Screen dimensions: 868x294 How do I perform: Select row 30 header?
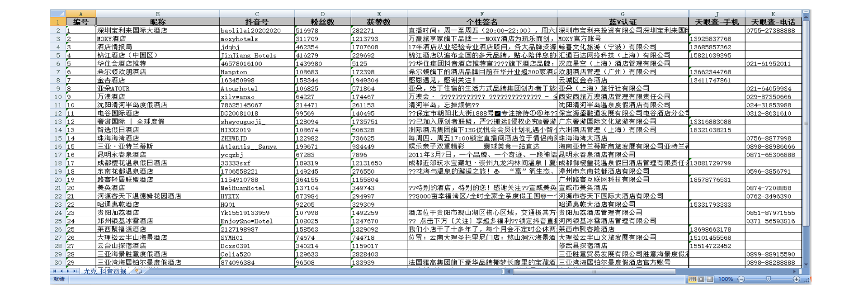(x=58, y=262)
